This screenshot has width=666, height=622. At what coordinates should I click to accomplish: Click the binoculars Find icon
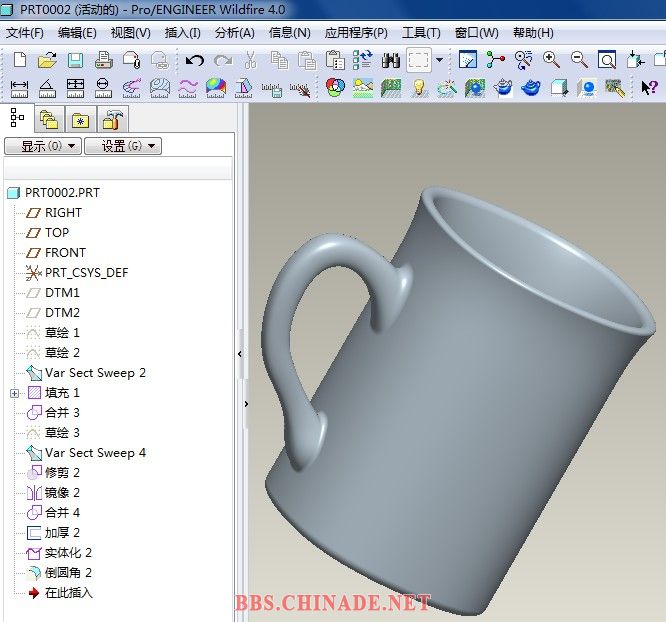391,60
